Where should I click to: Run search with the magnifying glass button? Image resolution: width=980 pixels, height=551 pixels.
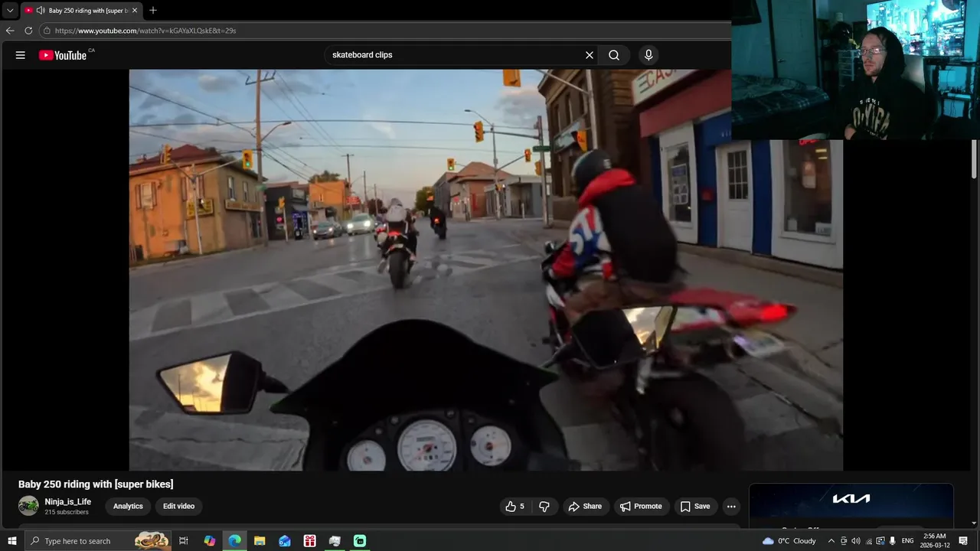tap(614, 55)
